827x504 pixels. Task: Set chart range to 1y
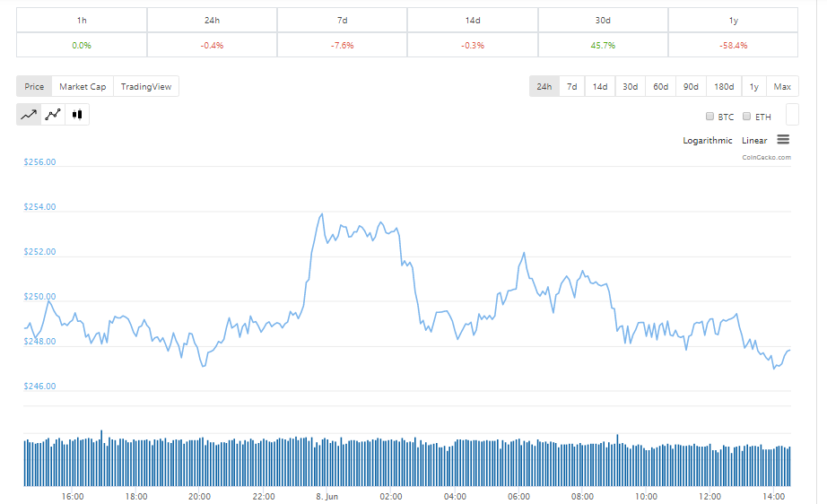(x=753, y=87)
